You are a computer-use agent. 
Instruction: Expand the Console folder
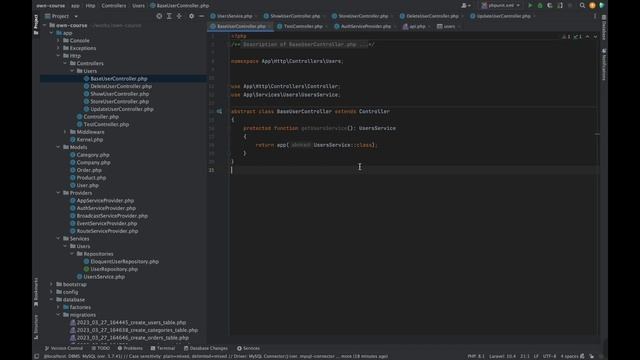click(58, 40)
